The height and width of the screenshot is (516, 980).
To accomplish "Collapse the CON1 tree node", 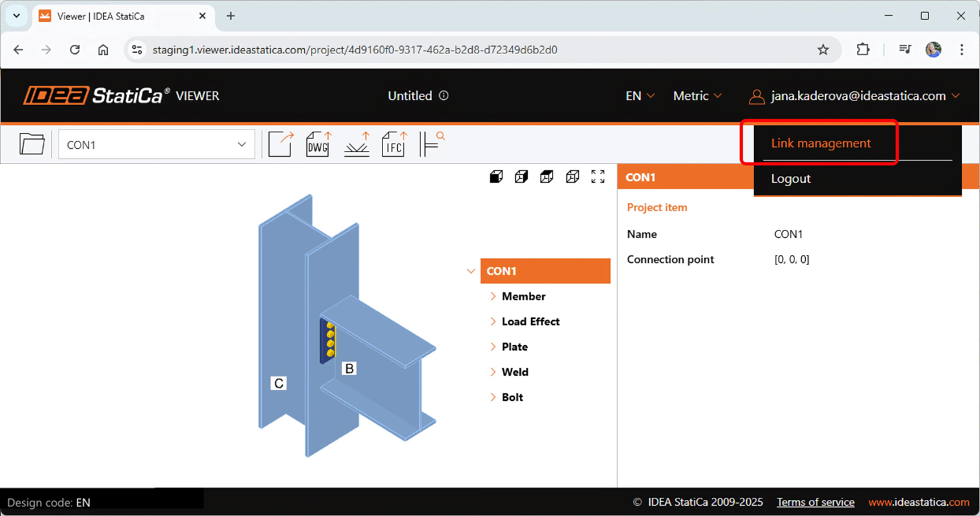I will click(471, 271).
